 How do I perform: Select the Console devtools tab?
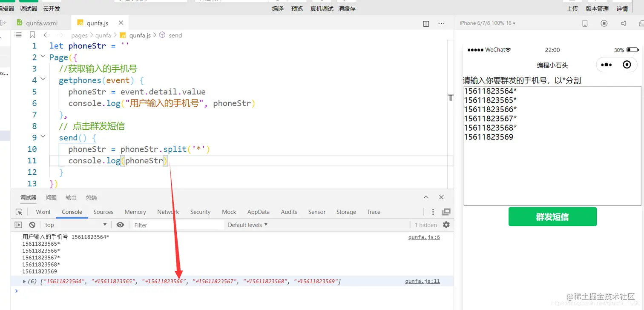coord(72,212)
